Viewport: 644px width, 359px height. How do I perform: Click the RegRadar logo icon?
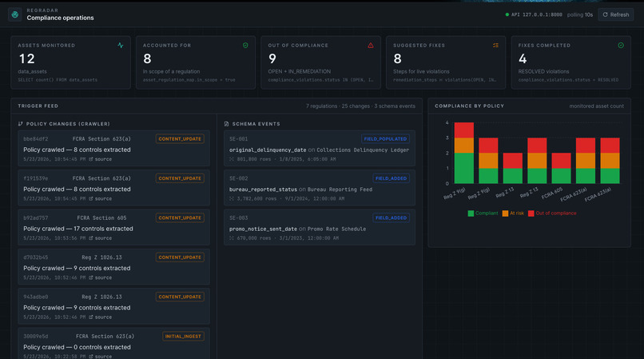(15, 14)
